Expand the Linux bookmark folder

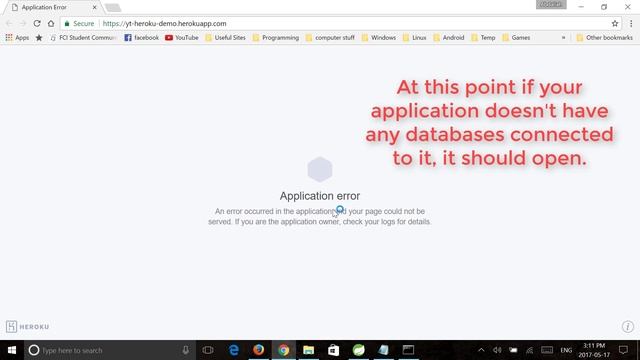[415, 38]
